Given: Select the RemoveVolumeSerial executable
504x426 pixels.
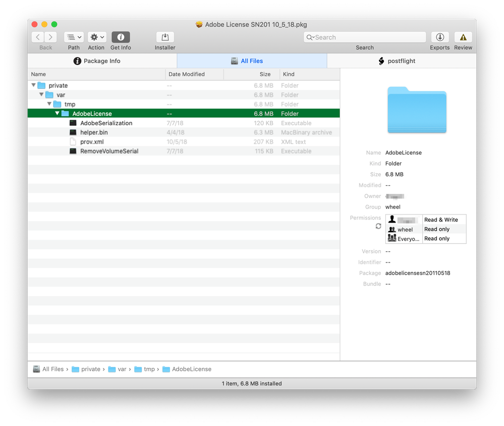Looking at the screenshot, I should [184, 151].
